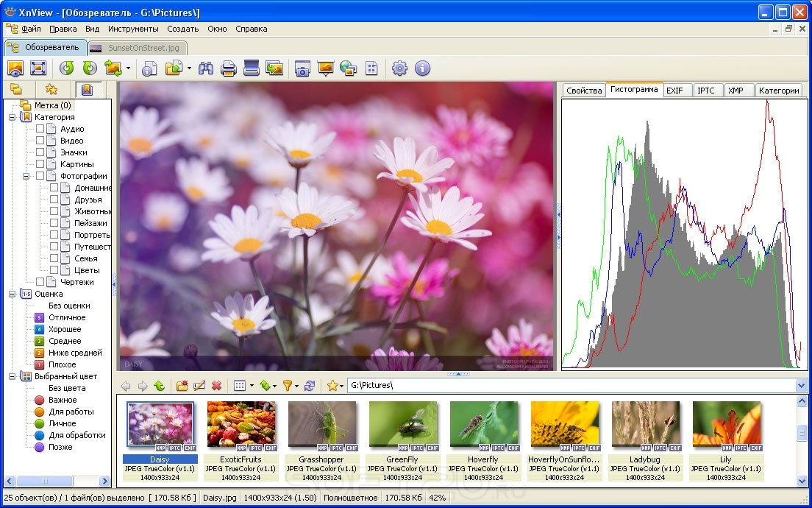The height and width of the screenshot is (508, 812).
Task: Collapse the Фотографии tree node
Action: coord(26,176)
